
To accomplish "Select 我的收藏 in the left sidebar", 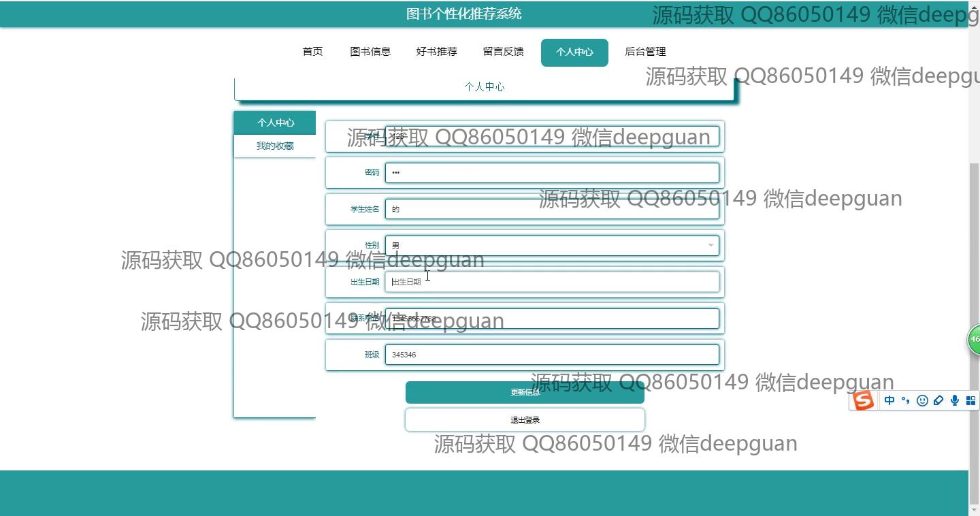I will [275, 146].
